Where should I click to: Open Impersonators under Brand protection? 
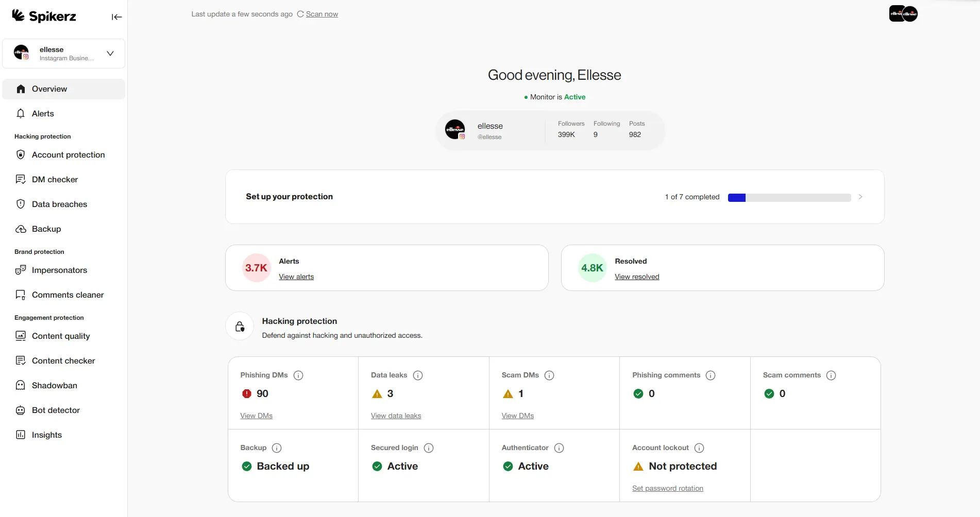pyautogui.click(x=64, y=270)
